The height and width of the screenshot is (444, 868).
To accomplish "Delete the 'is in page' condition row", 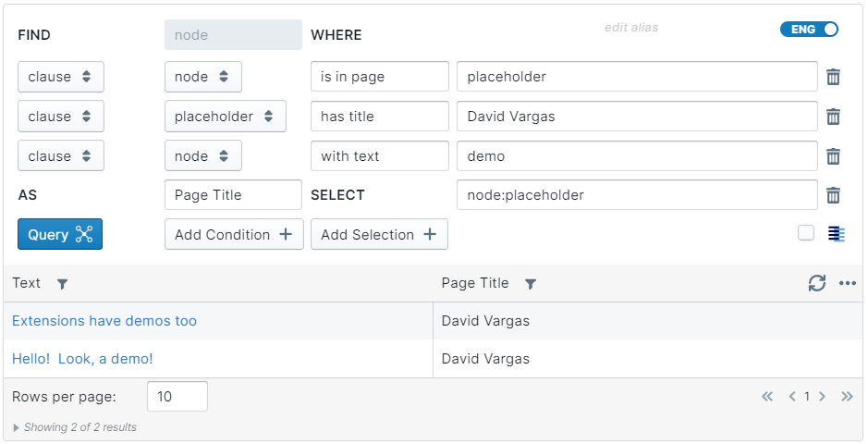I will (x=833, y=77).
